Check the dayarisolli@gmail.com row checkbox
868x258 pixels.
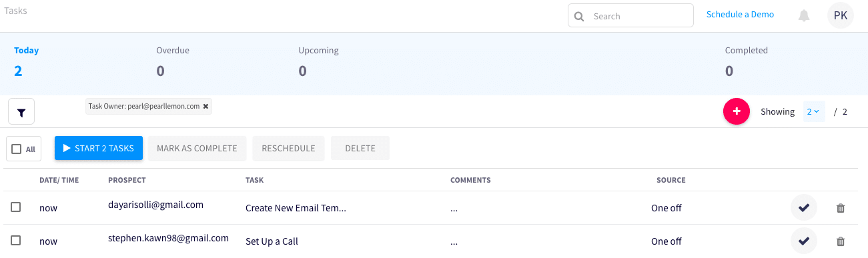pos(16,207)
